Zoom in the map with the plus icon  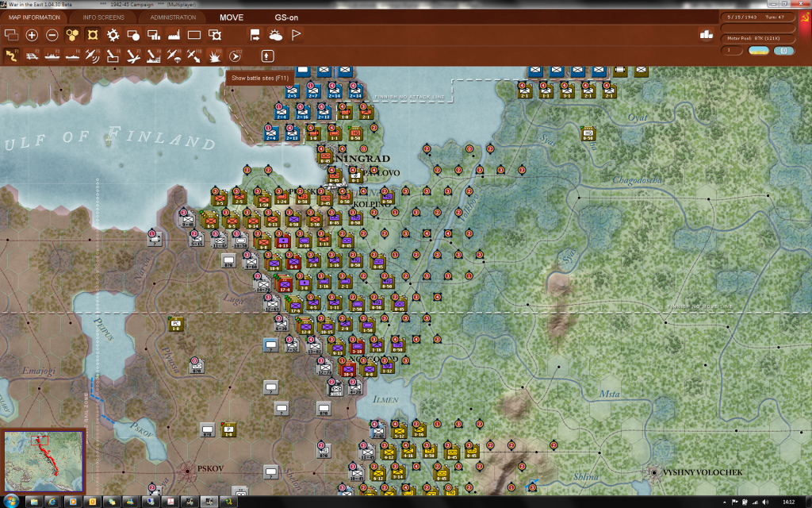(x=32, y=35)
